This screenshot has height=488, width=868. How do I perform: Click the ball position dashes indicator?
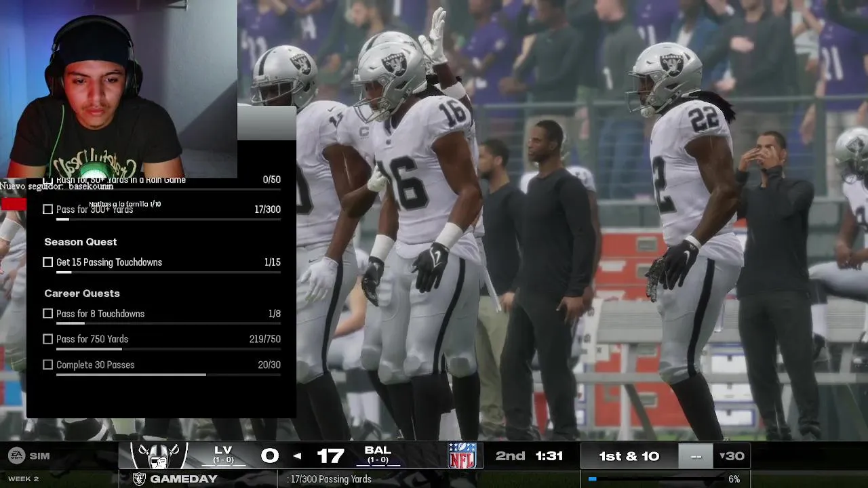click(x=696, y=456)
